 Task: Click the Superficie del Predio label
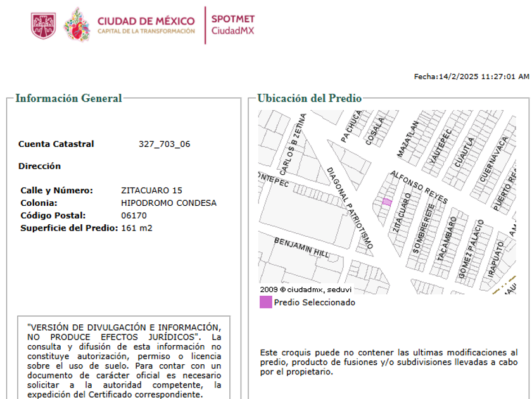click(x=69, y=228)
